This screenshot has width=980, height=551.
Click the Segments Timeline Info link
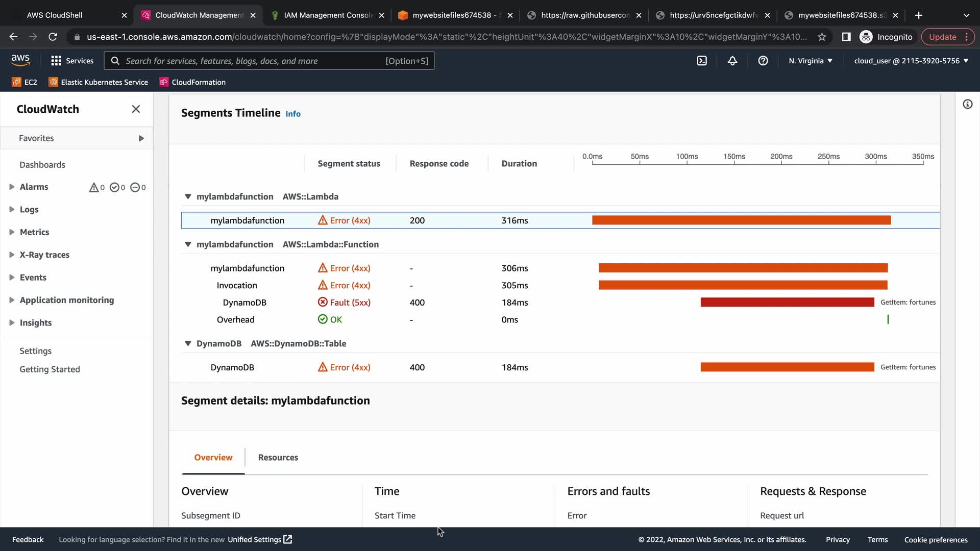click(293, 114)
